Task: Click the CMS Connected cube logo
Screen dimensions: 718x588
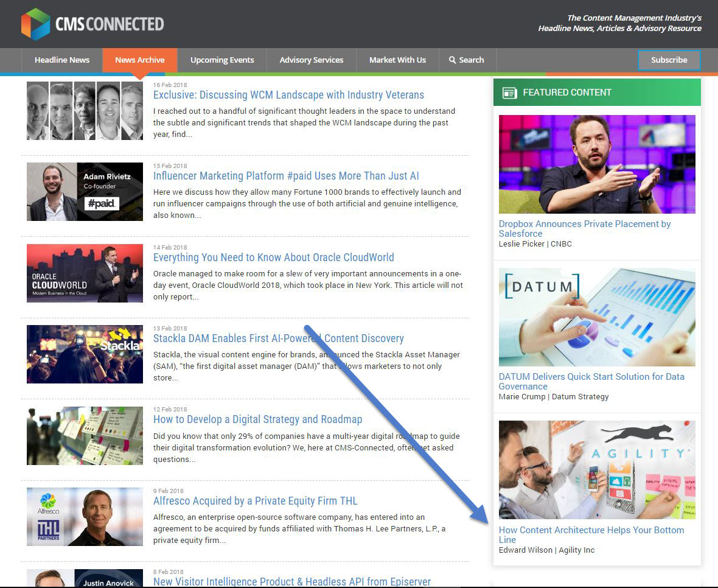Action: pos(35,24)
